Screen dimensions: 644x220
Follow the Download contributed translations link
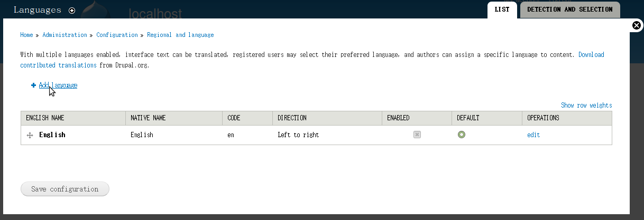tap(312, 60)
